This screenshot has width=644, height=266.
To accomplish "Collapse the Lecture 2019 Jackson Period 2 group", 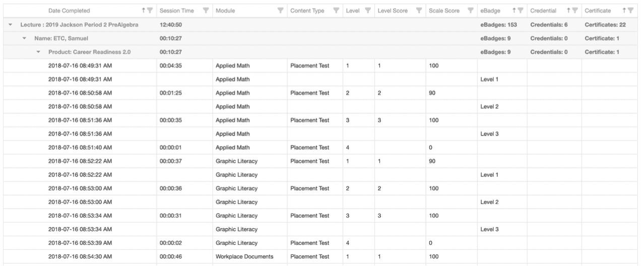I will [11, 25].
